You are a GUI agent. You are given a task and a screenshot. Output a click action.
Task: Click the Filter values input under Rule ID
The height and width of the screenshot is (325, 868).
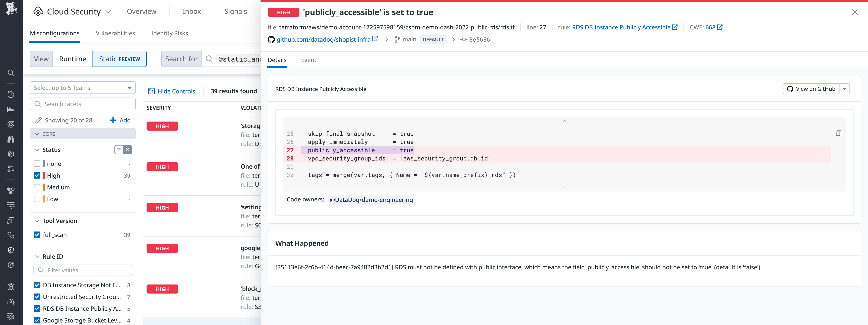coord(83,270)
